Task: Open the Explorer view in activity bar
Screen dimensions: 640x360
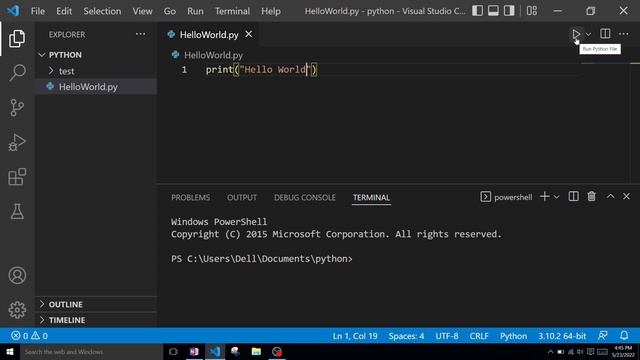Action: [x=17, y=39]
